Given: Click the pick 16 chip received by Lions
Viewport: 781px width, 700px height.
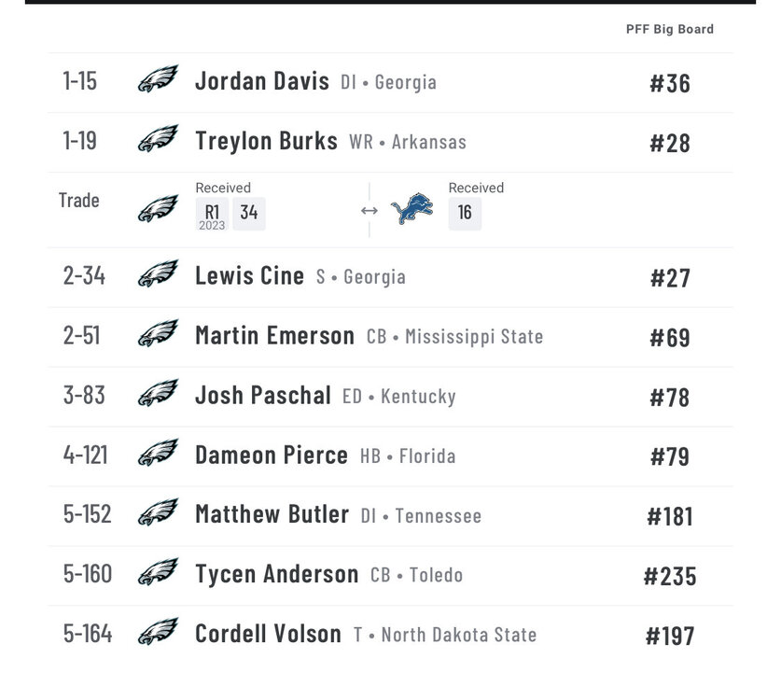Looking at the screenshot, I should [465, 213].
